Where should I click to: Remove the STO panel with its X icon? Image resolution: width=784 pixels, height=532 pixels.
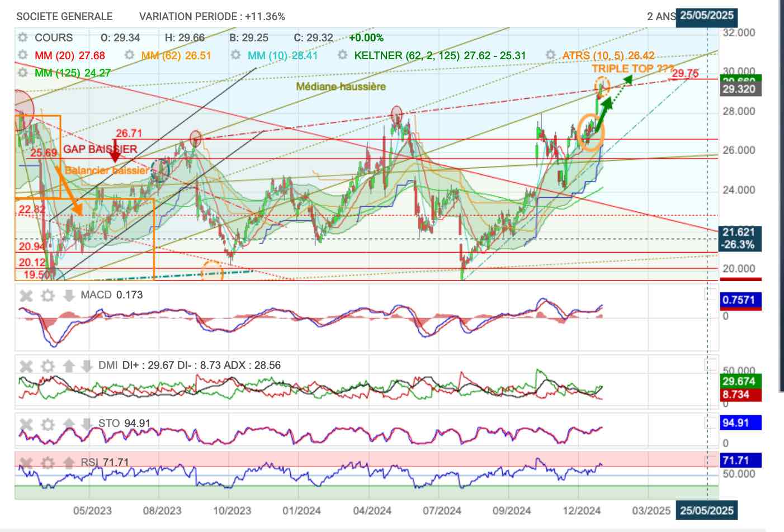click(26, 424)
